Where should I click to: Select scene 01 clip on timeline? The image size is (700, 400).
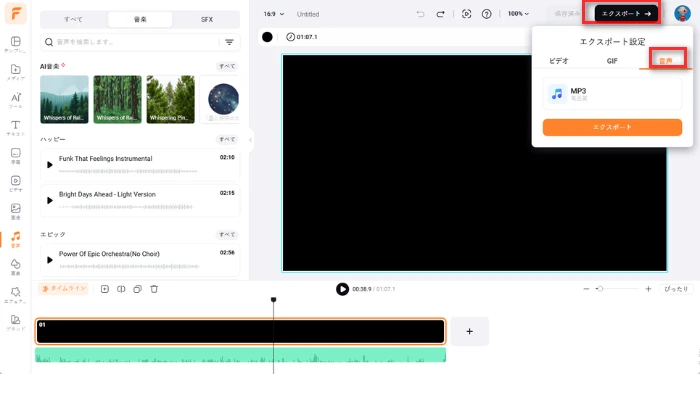point(241,331)
